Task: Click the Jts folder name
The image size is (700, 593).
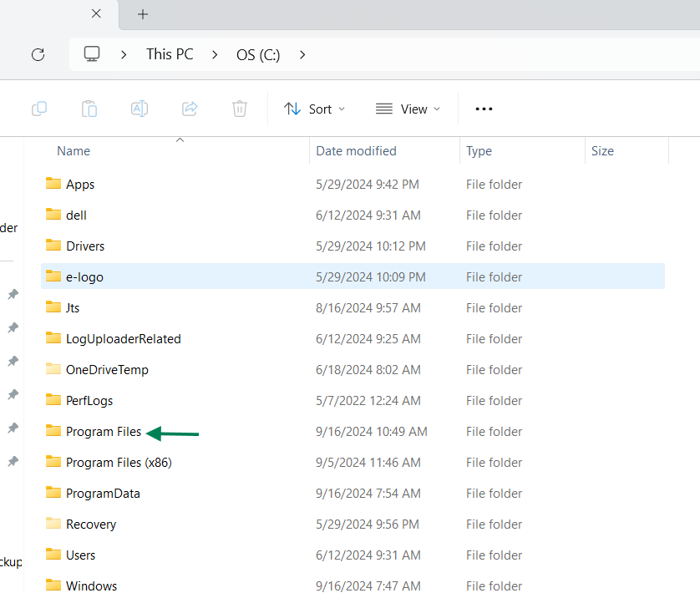Action: [x=73, y=308]
